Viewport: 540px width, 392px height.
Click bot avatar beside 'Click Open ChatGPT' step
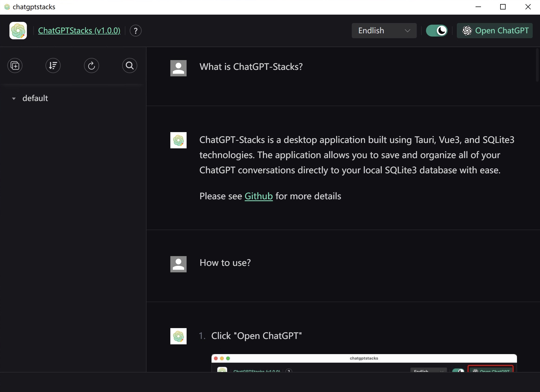(178, 336)
